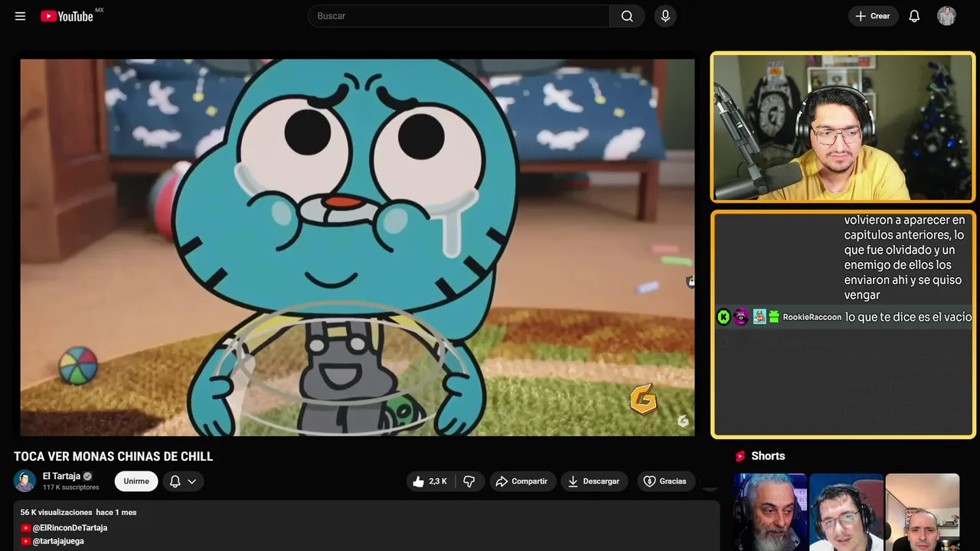Click the Shorts section logo icon
The image size is (980, 551).
tap(740, 456)
